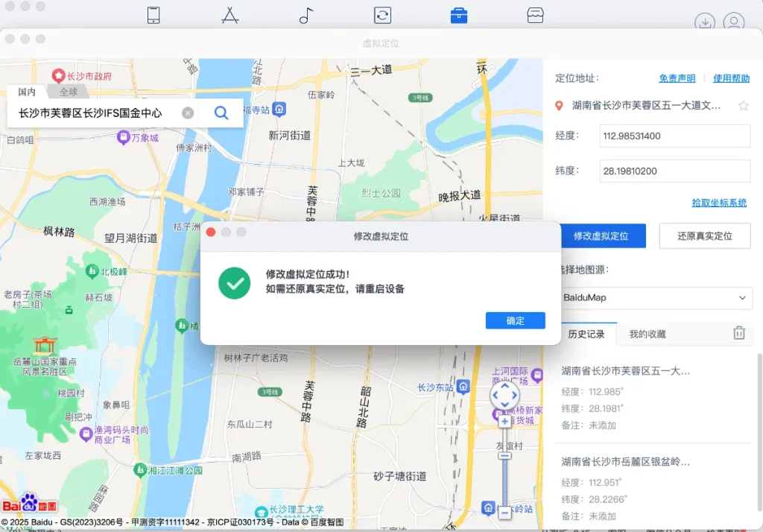Click the address search input box
Viewport: 763px width, 532px height.
(x=99, y=113)
